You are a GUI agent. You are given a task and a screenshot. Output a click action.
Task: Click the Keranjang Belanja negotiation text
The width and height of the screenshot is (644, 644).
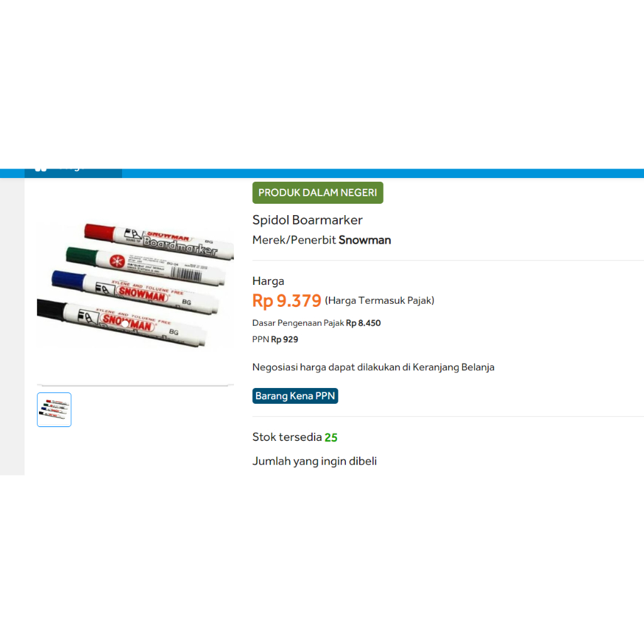tap(453, 367)
